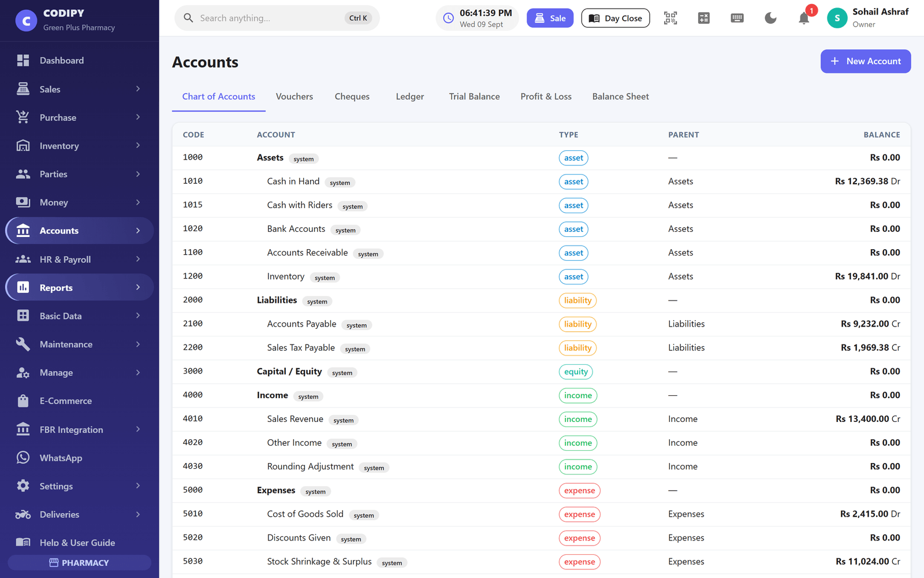Click the Reports chart icon
The image size is (924, 578).
tap(23, 287)
